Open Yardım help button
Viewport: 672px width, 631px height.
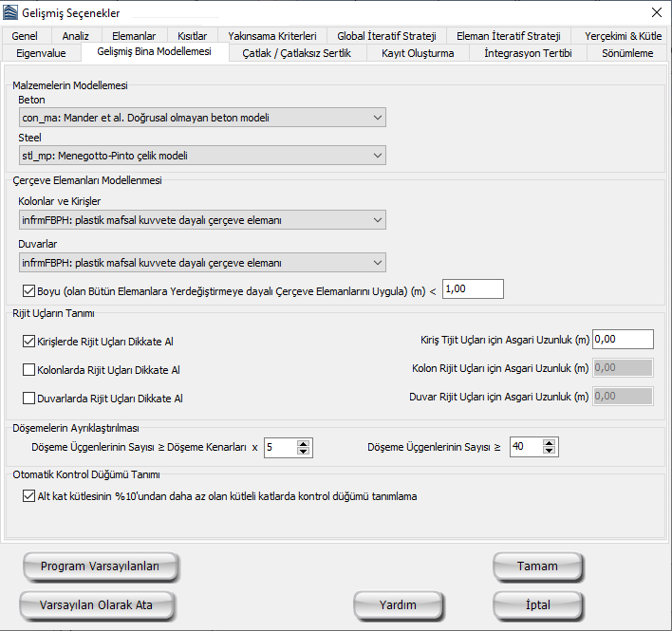(x=398, y=604)
